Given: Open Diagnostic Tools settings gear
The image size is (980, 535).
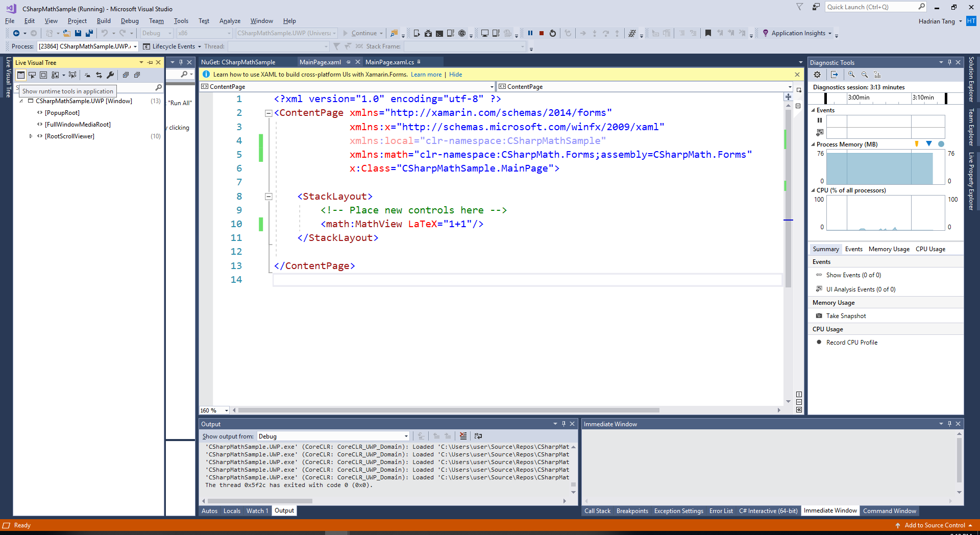Looking at the screenshot, I should (x=817, y=75).
